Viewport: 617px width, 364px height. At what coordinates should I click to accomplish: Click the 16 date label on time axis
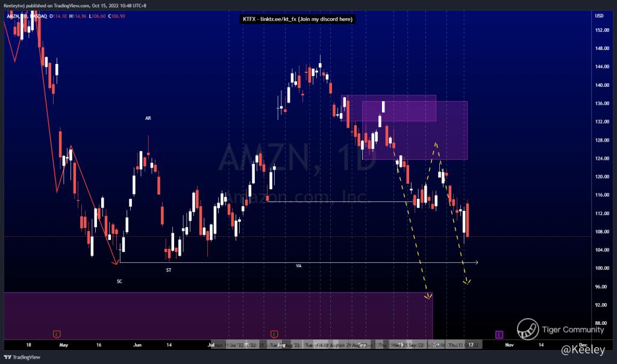pos(99,345)
